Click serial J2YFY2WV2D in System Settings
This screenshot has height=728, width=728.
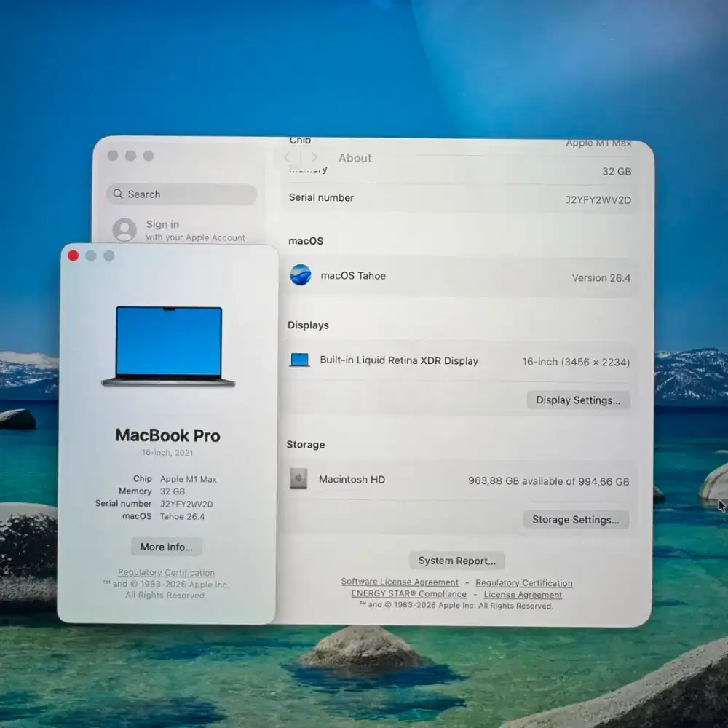pyautogui.click(x=598, y=200)
